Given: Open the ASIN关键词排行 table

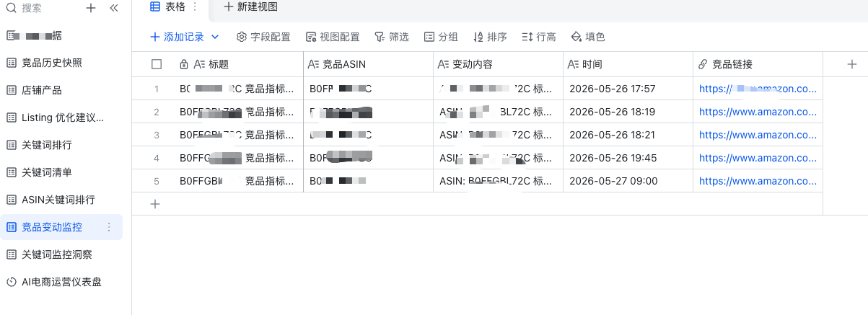Looking at the screenshot, I should click(x=61, y=200).
